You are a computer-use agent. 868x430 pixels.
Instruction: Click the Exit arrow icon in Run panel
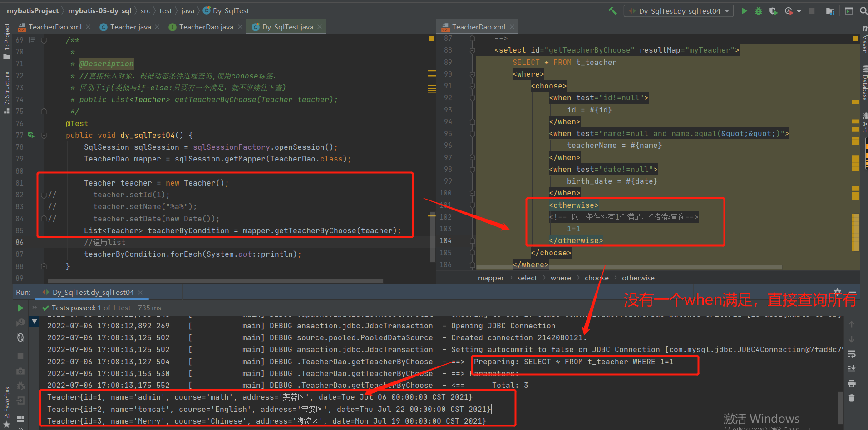[20, 401]
